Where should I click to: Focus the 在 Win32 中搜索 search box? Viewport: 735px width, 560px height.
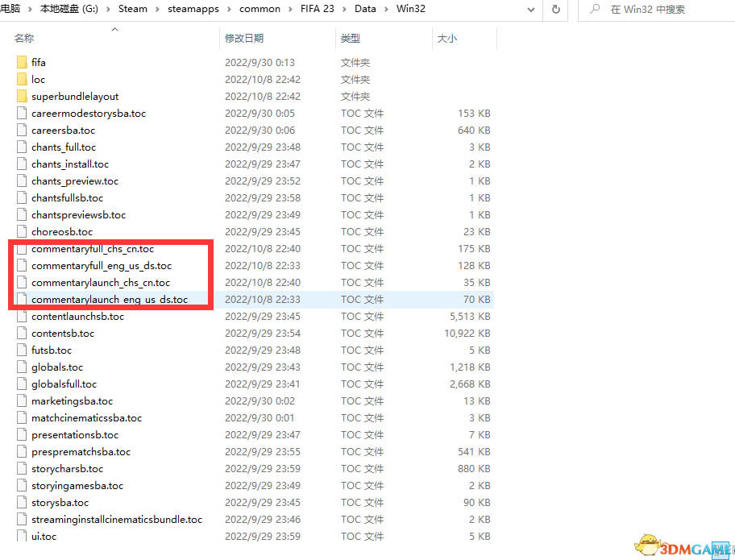pyautogui.click(x=657, y=9)
